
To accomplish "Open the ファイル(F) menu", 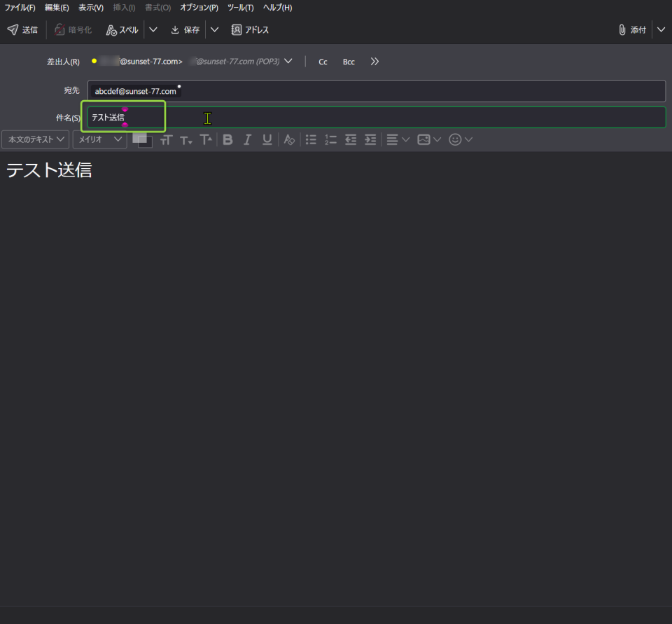I will (20, 8).
